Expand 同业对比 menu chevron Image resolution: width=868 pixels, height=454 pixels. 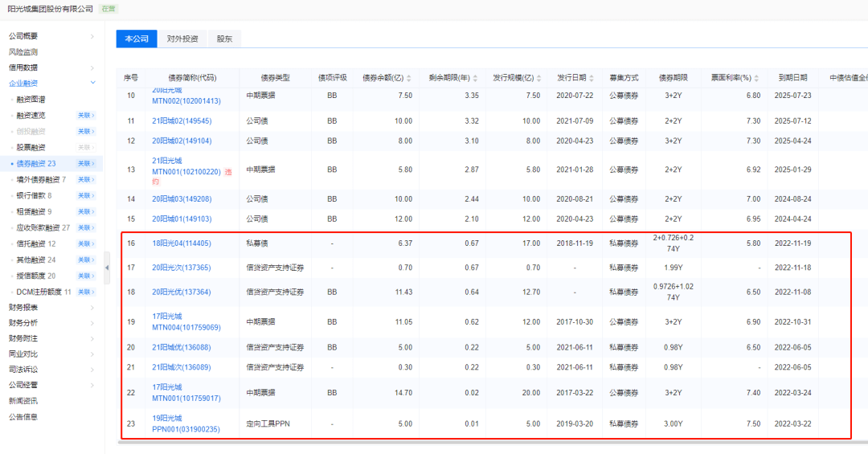pyautogui.click(x=92, y=354)
